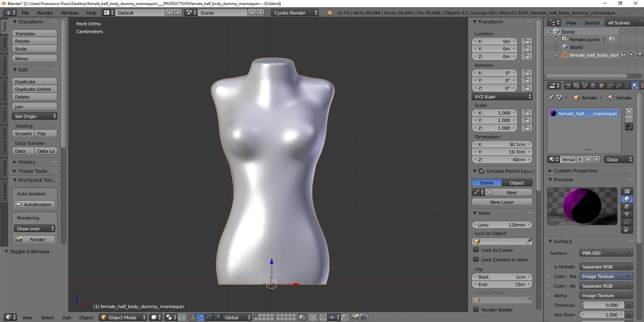
Task: Adjust the Abs Stren value slider
Action: tap(602, 315)
